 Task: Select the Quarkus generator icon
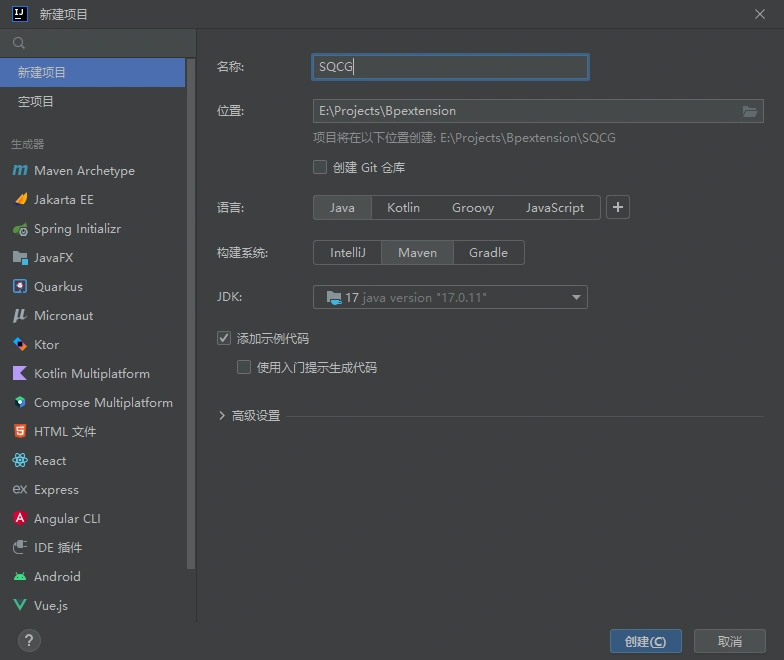coord(19,287)
